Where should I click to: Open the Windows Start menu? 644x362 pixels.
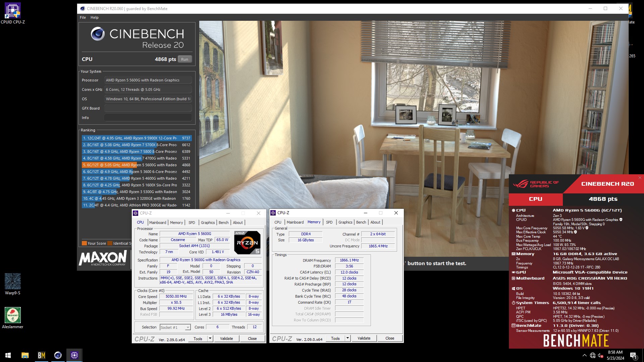(8, 355)
